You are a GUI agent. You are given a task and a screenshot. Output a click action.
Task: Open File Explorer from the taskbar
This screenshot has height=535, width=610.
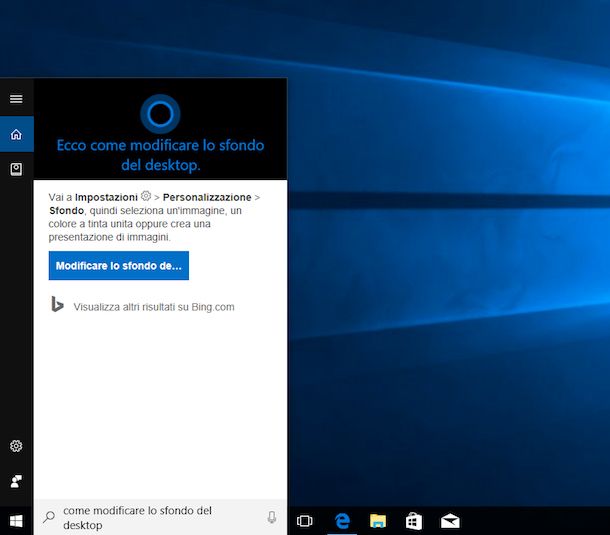click(x=378, y=520)
